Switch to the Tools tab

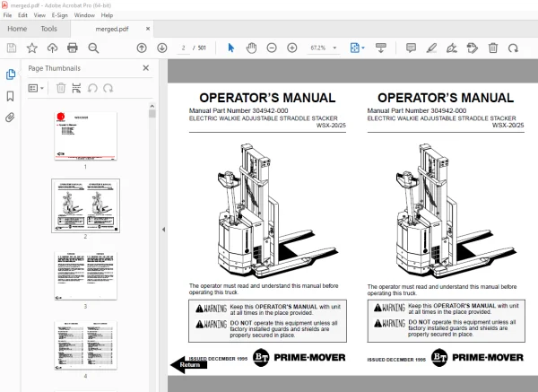pos(48,29)
